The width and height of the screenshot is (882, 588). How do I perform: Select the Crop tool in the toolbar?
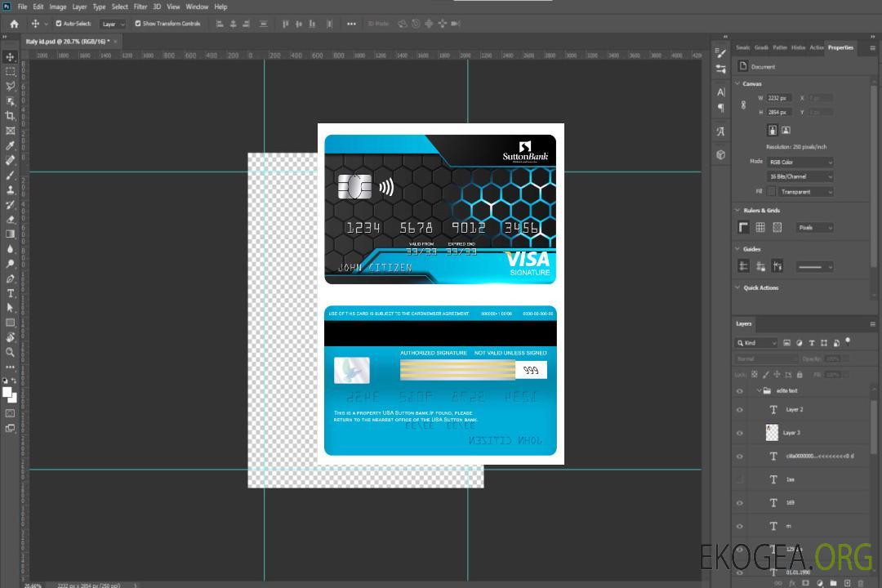(x=10, y=116)
